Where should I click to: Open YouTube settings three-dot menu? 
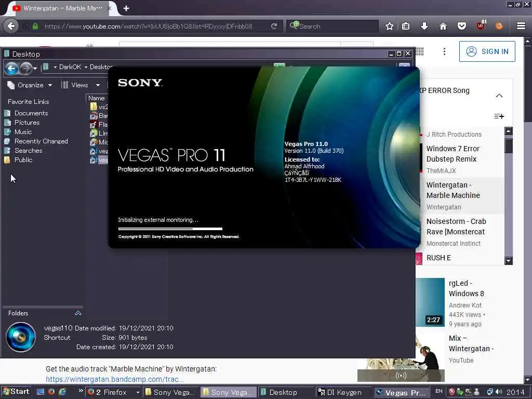click(444, 51)
